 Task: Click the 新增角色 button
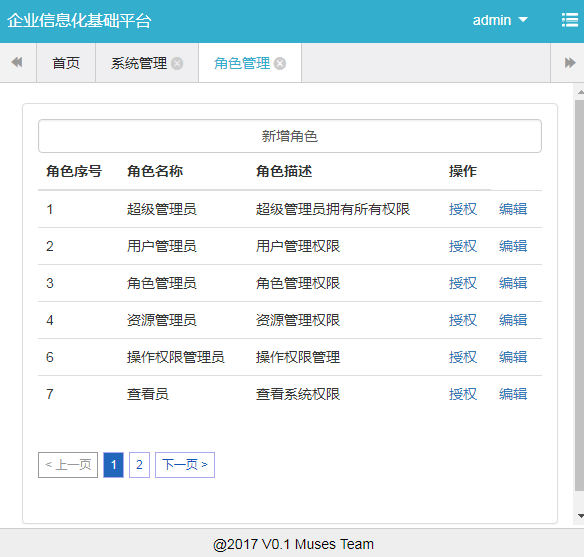(290, 136)
